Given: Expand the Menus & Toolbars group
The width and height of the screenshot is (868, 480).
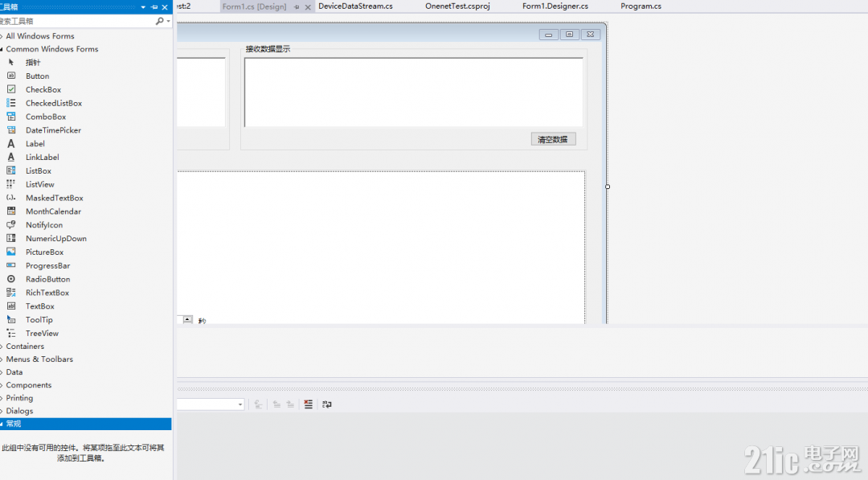Looking at the screenshot, I should coord(2,359).
